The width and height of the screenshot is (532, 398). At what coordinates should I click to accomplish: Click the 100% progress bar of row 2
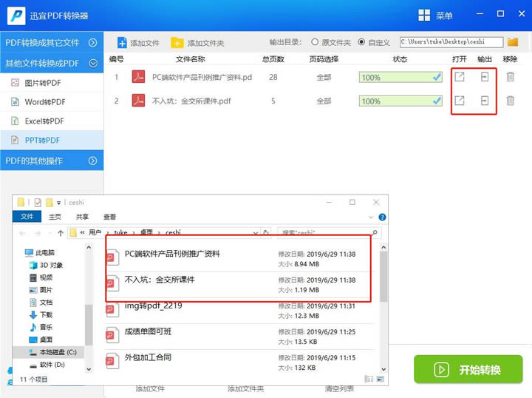[x=400, y=101]
